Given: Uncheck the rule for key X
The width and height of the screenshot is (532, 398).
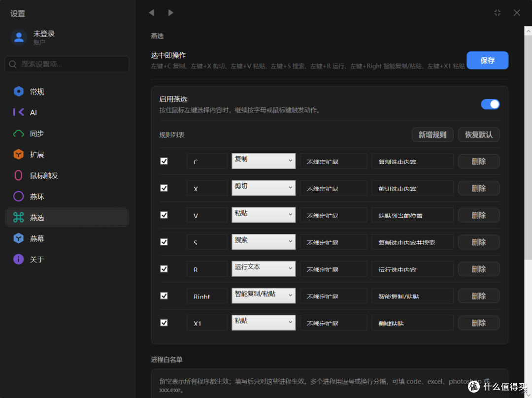Looking at the screenshot, I should [164, 188].
